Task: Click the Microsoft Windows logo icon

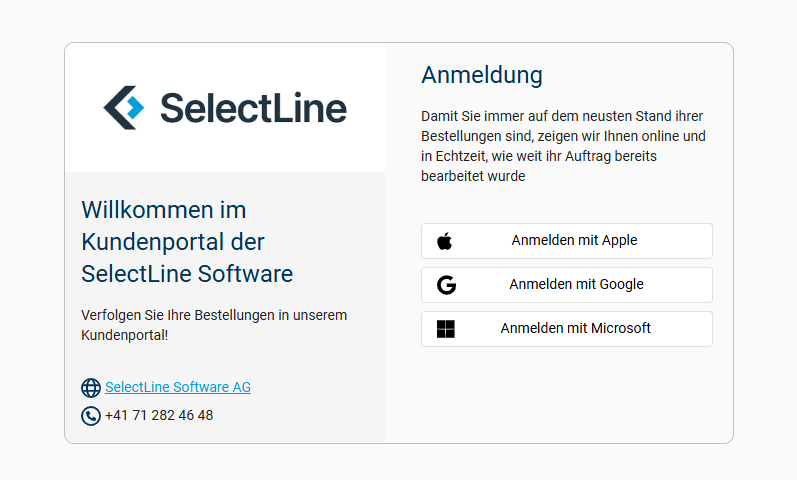Action: [445, 329]
